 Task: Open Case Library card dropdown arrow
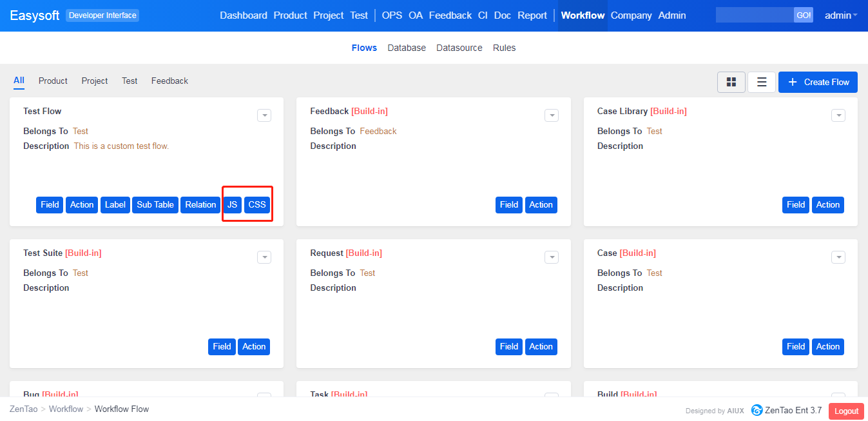point(838,115)
